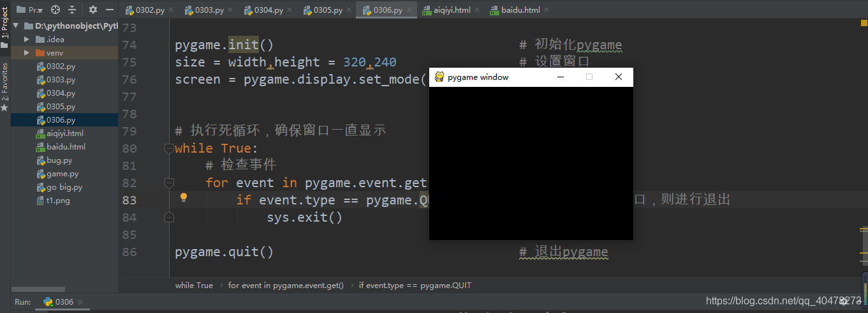
Task: Minimize the pygame window
Action: 561,77
